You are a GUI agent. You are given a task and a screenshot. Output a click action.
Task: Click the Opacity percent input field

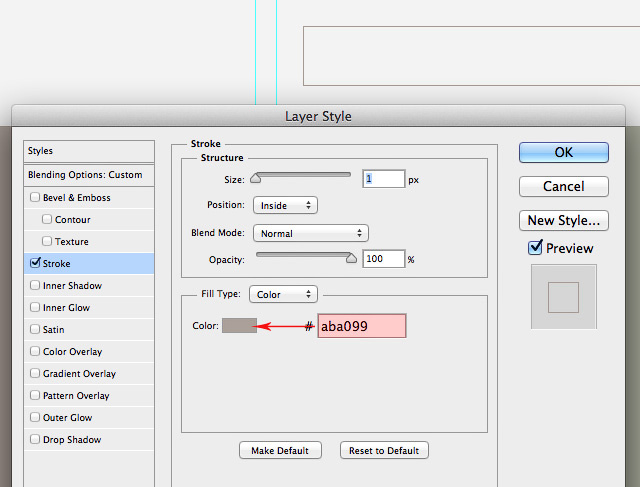(384, 259)
